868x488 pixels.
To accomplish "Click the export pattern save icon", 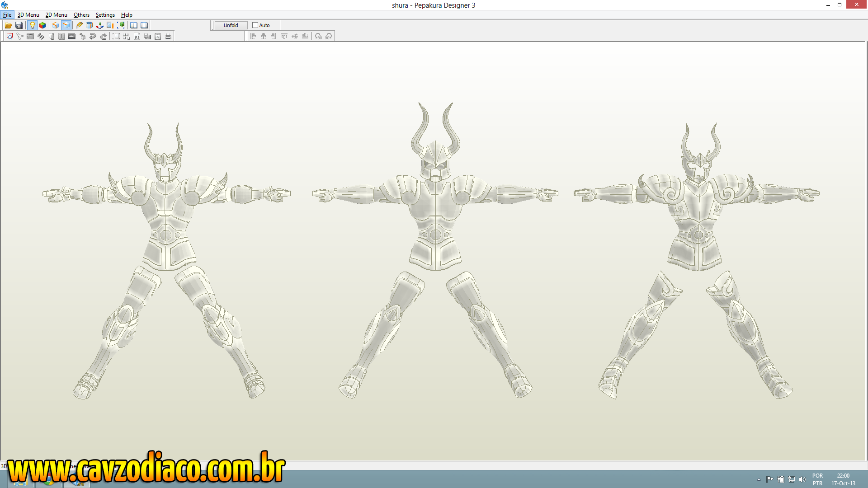I will click(x=147, y=37).
